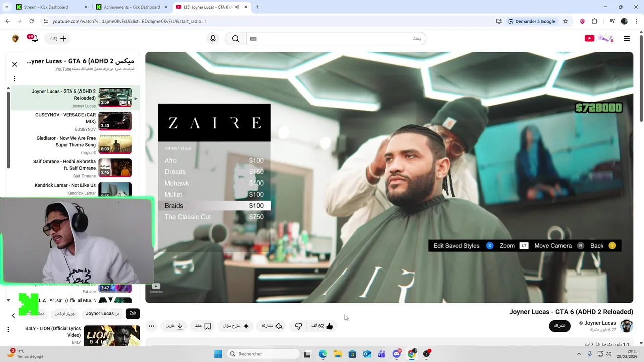The image size is (644, 362).
Task: Go back in browser history
Action: [x=7, y=21]
